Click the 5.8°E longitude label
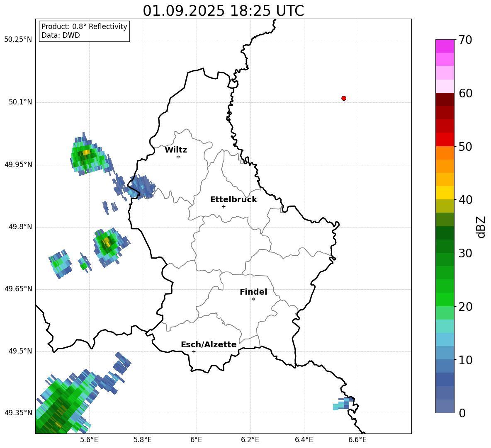 tap(143, 440)
